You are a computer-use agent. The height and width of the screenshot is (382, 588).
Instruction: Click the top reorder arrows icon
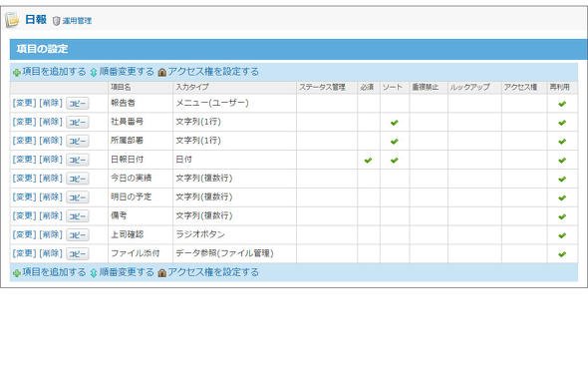[x=94, y=73]
